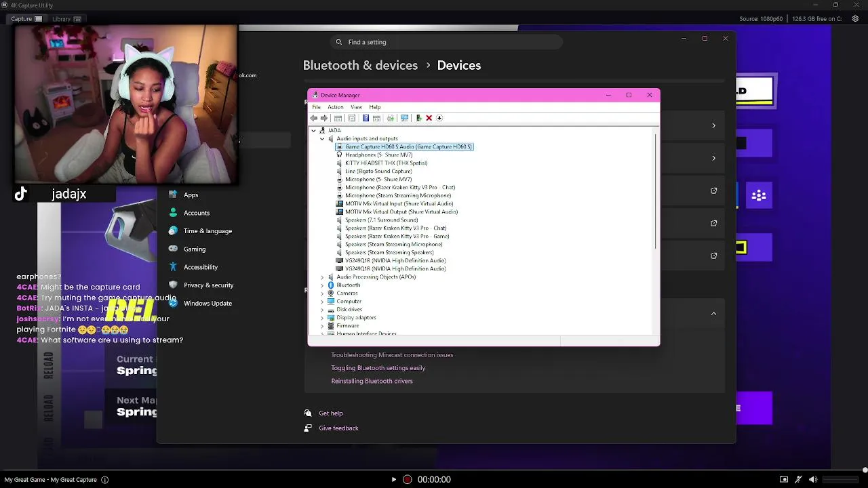
Task: Select Speakers (7.1 Surround Sound) device
Action: click(x=381, y=220)
